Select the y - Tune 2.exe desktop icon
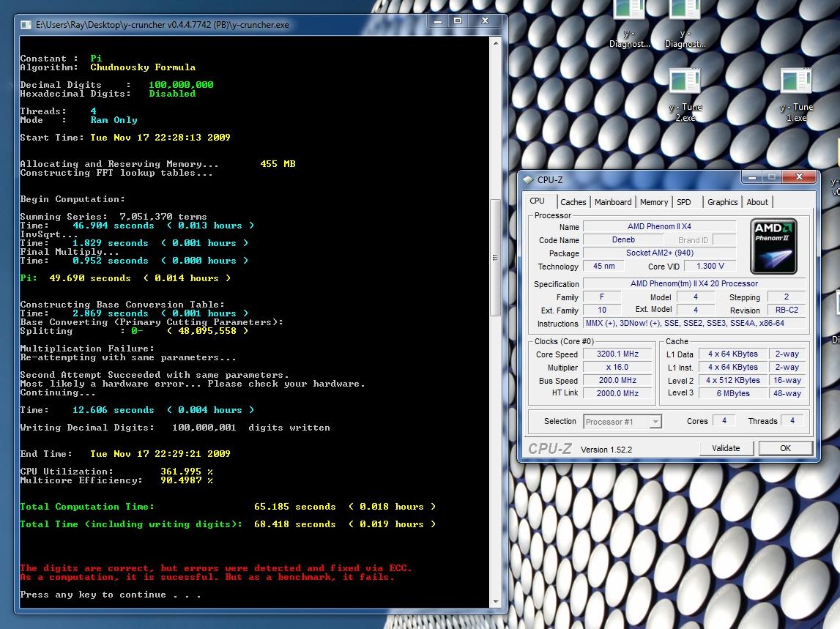840x629 pixels. coord(685,83)
